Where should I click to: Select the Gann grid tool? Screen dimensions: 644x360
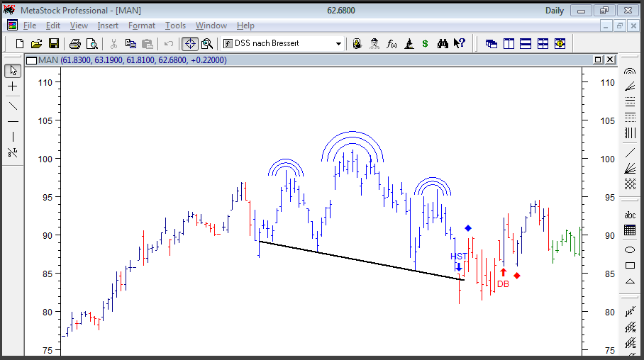[630, 184]
